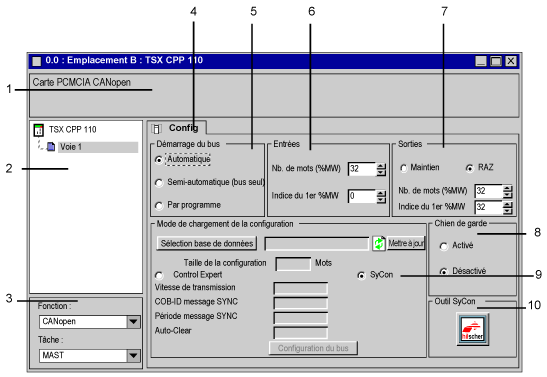
Task: Select Semi-automatique (bus seul) startup option
Action: [159, 183]
